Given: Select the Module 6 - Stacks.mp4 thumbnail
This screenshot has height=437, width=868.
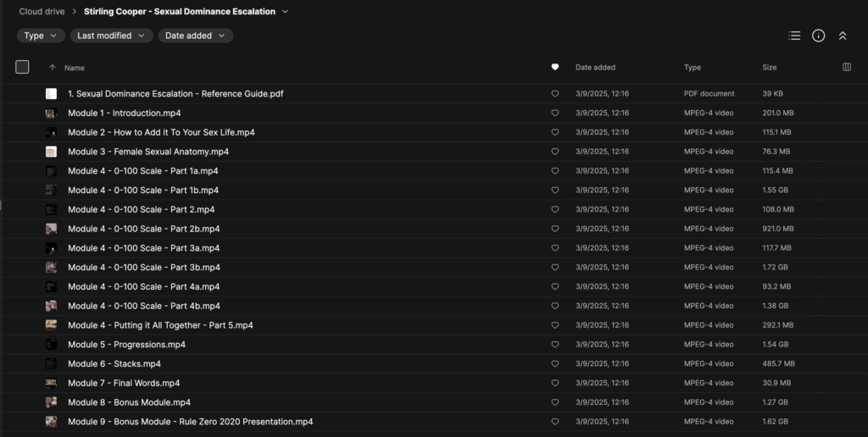Looking at the screenshot, I should coord(52,364).
